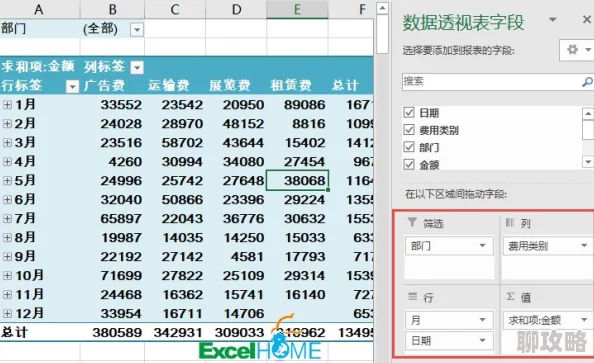
Task: Click the 列 area columns icon
Action: 510,222
